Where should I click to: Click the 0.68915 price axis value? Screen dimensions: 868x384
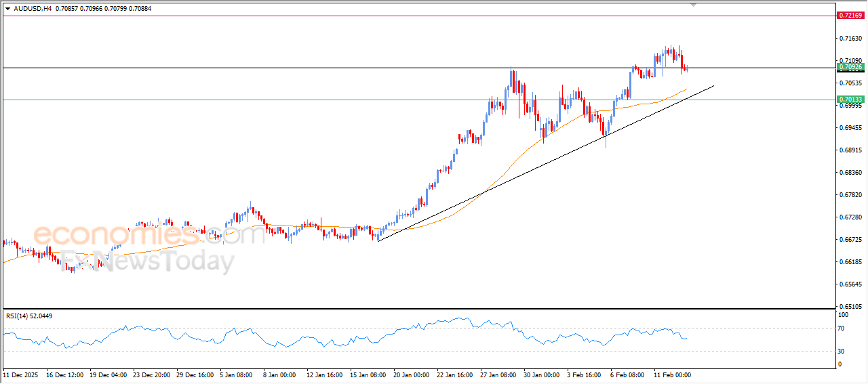click(x=850, y=150)
